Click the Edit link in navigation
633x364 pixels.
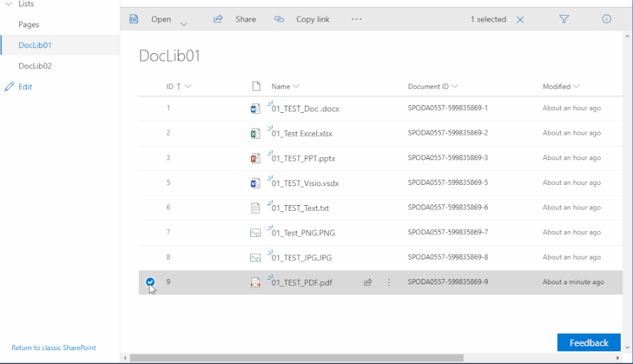(x=25, y=87)
